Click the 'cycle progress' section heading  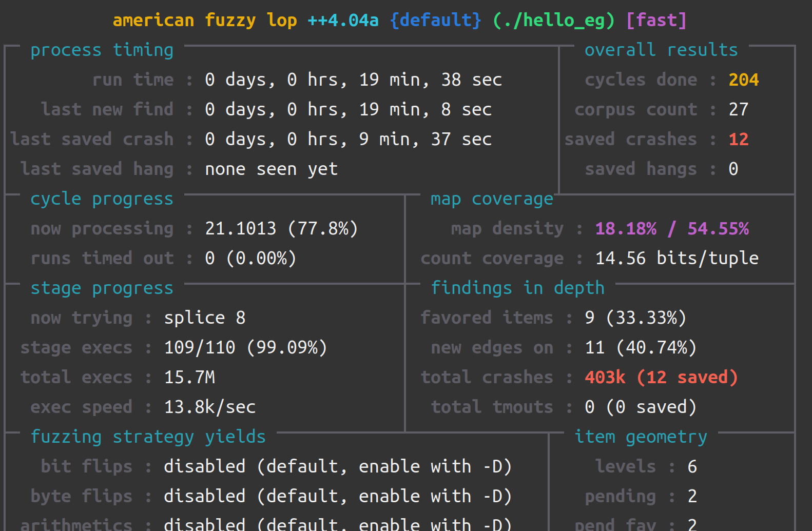pyautogui.click(x=102, y=199)
